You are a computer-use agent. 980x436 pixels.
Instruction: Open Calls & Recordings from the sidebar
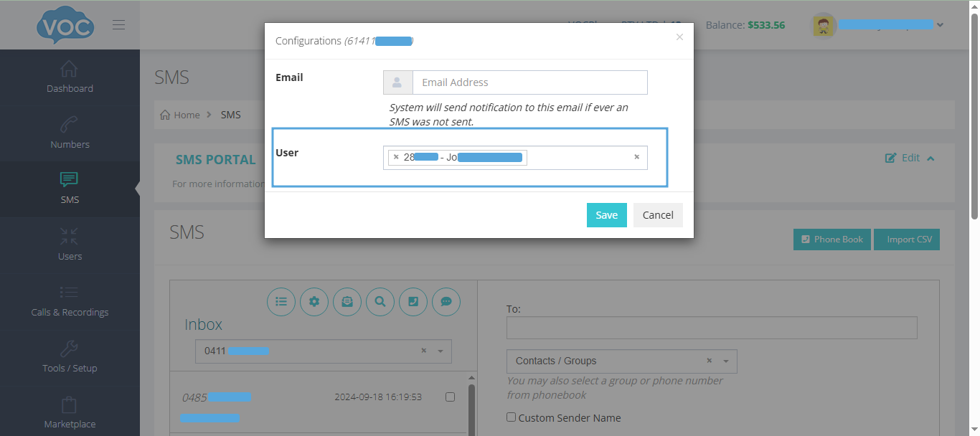coord(70,301)
